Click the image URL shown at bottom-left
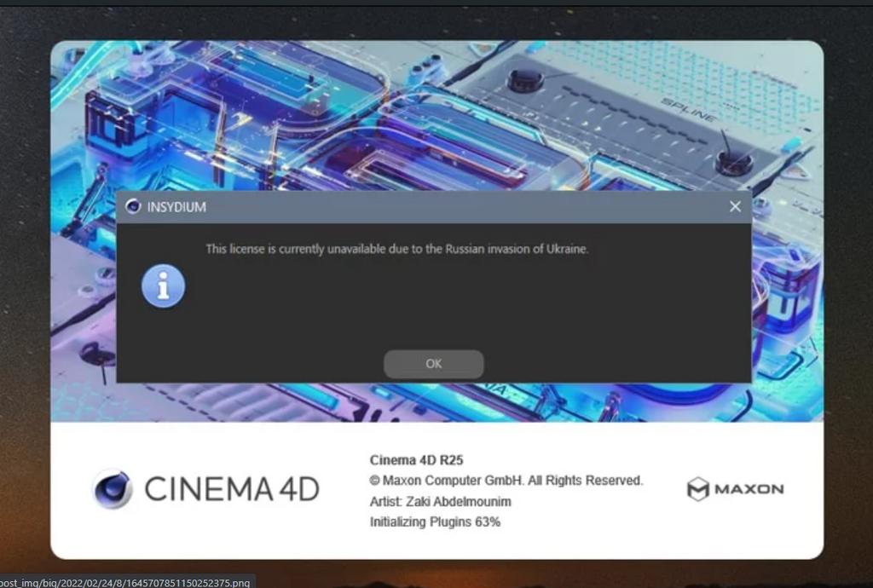The height and width of the screenshot is (588, 873). click(x=124, y=582)
